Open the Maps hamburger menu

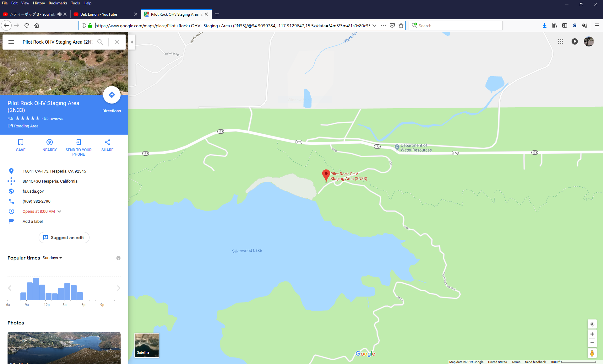[11, 42]
